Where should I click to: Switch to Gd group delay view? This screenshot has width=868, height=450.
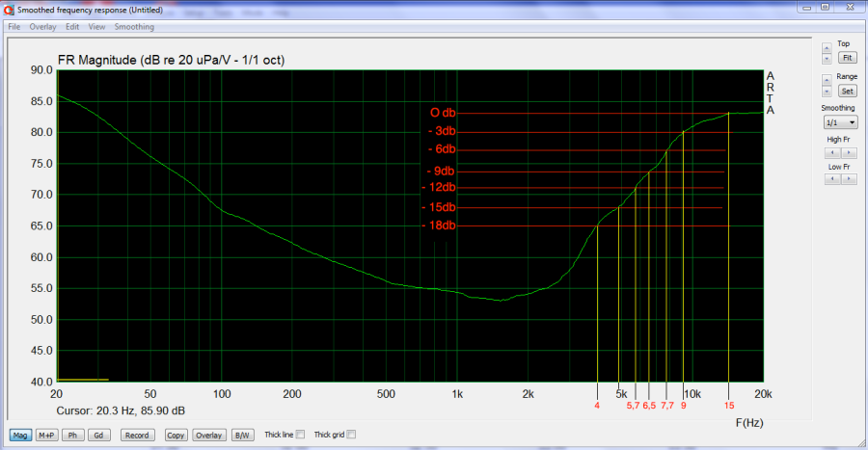pyautogui.click(x=98, y=436)
